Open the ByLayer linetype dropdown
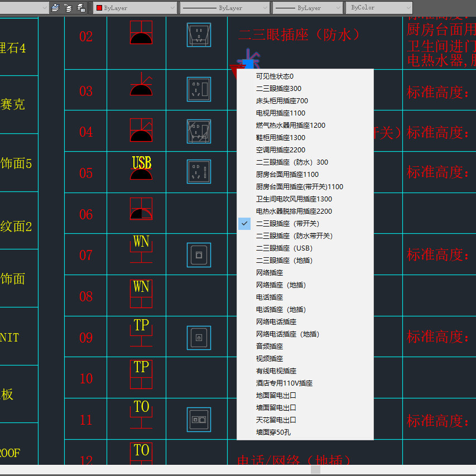The height and width of the screenshot is (476, 476). 225,8
